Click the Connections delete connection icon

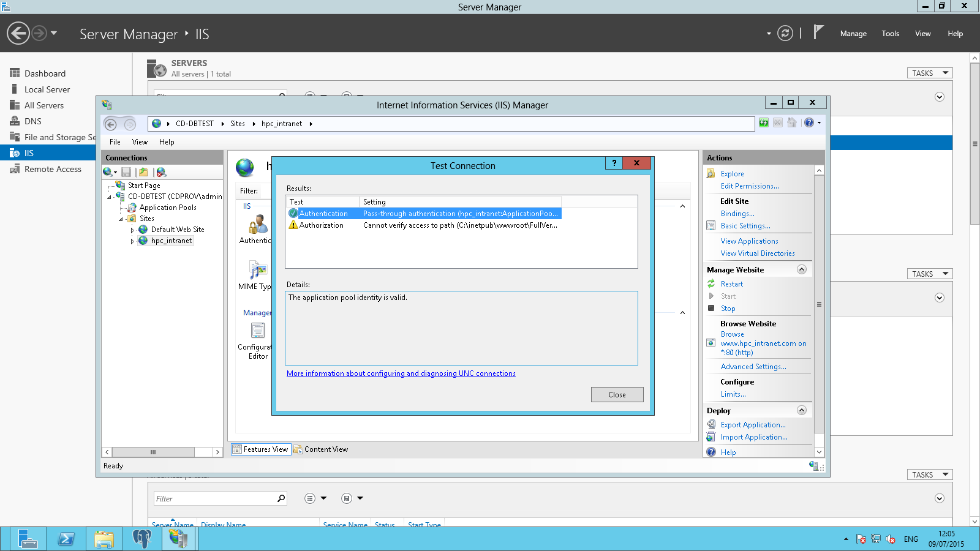tap(161, 172)
